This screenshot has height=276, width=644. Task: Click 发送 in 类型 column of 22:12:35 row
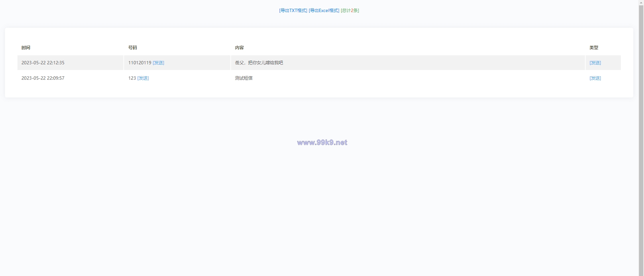(595, 63)
